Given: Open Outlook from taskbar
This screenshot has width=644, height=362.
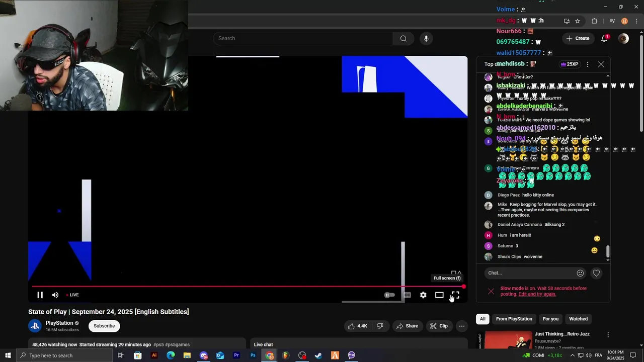Looking at the screenshot, I should coord(220,355).
